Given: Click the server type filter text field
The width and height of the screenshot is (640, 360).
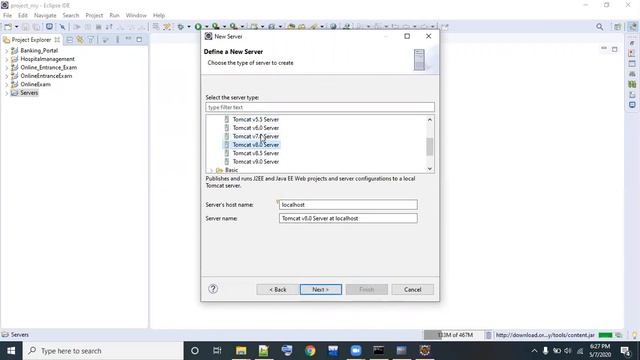Looking at the screenshot, I should coord(320,107).
